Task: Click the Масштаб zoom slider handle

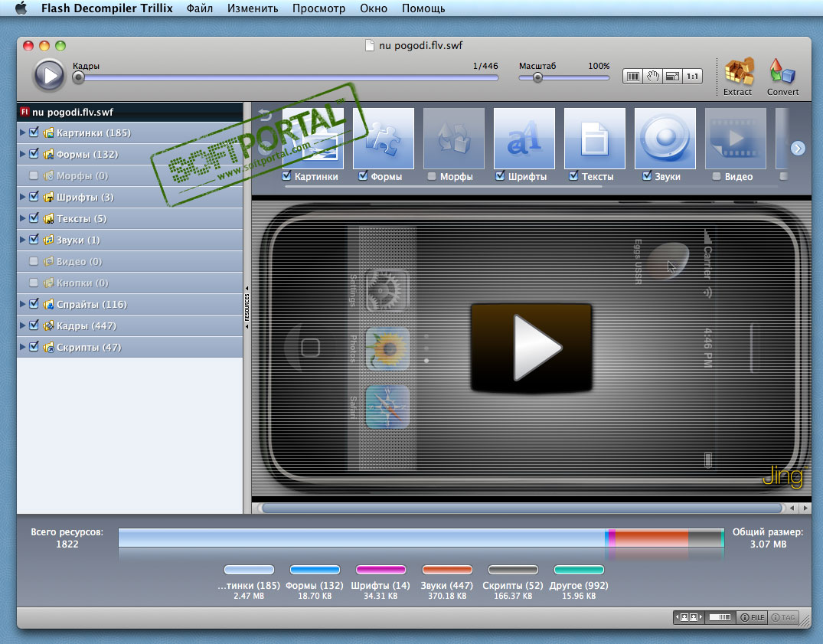Action: pyautogui.click(x=537, y=77)
